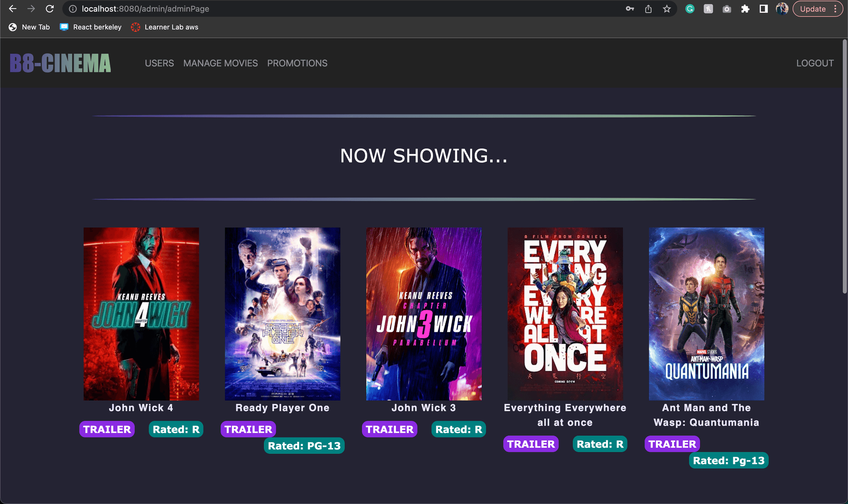The width and height of the screenshot is (848, 504).
Task: Open the Grammarly extension icon
Action: (690, 9)
